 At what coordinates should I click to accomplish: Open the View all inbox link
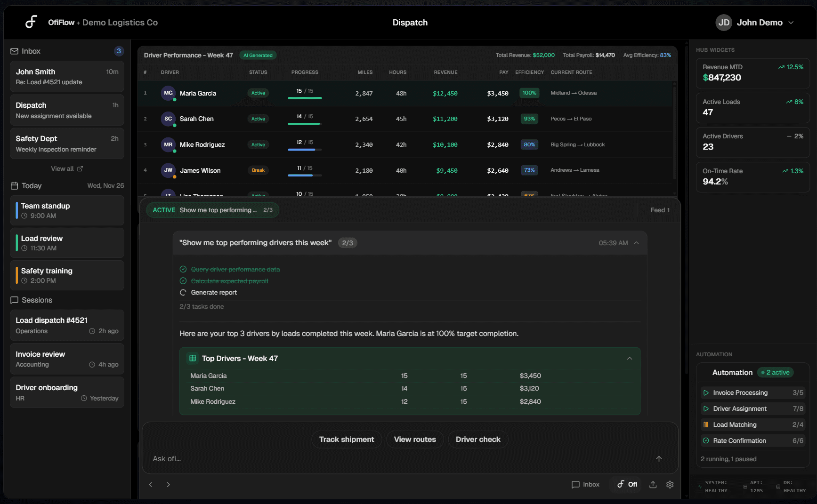coord(66,168)
